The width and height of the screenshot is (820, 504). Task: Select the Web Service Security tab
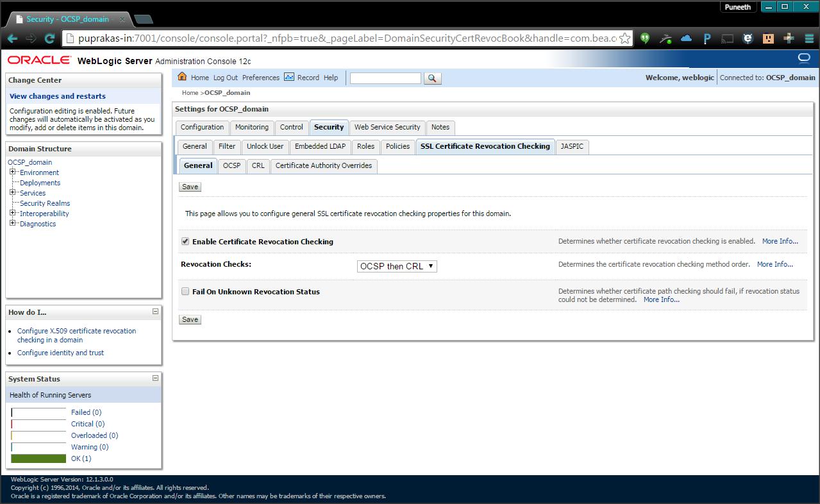387,127
